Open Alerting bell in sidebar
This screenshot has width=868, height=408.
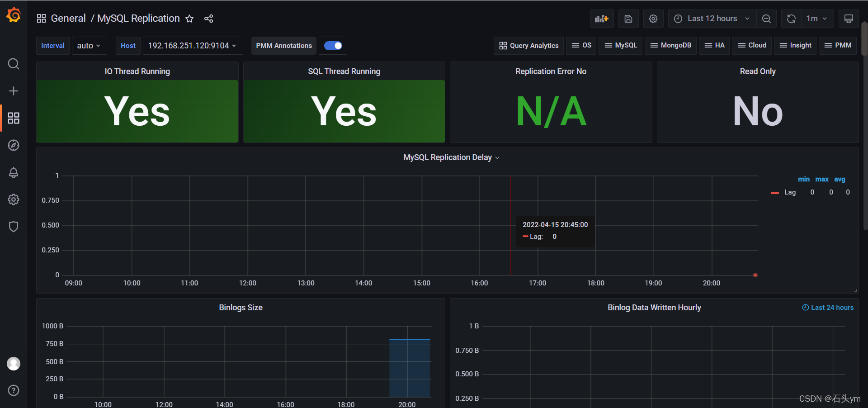(14, 172)
